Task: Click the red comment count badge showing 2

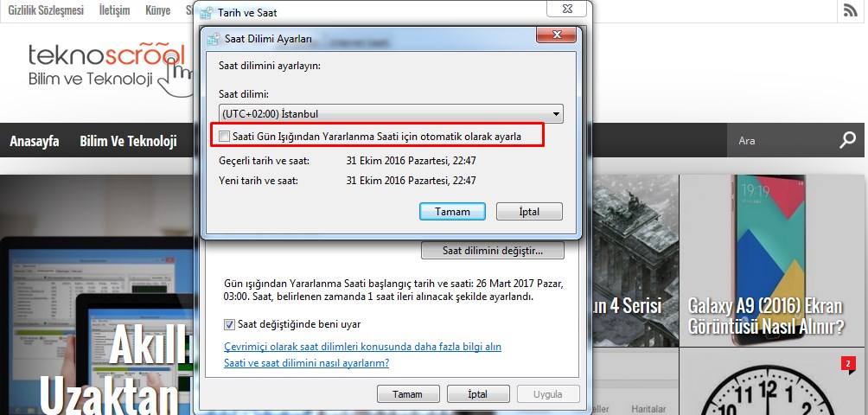Action: coord(848,363)
